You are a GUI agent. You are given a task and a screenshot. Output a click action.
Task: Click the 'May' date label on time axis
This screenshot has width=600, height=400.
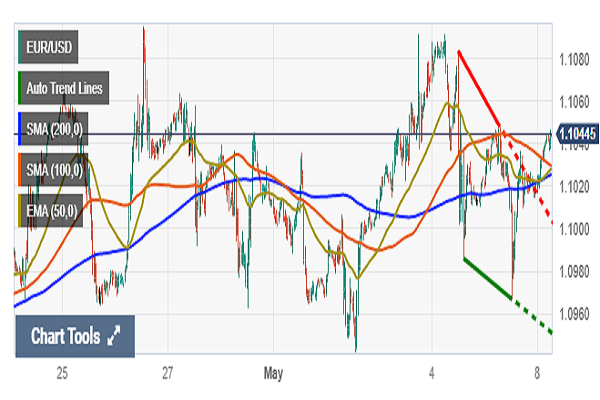(274, 374)
